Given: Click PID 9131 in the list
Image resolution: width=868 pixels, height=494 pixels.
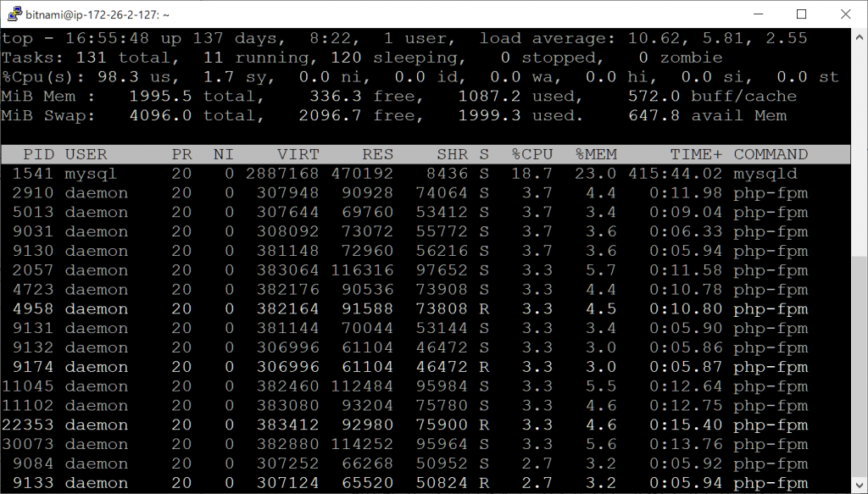Looking at the screenshot, I should click(33, 329).
